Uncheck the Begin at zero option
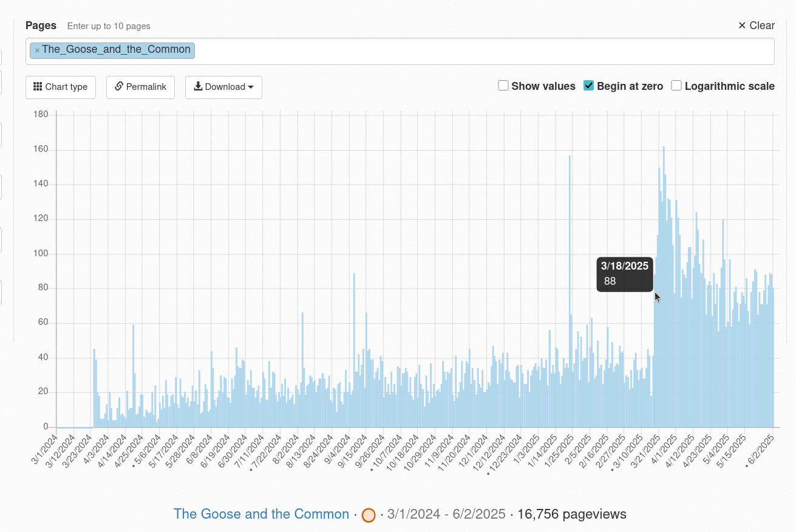The image size is (796, 532). pos(588,86)
